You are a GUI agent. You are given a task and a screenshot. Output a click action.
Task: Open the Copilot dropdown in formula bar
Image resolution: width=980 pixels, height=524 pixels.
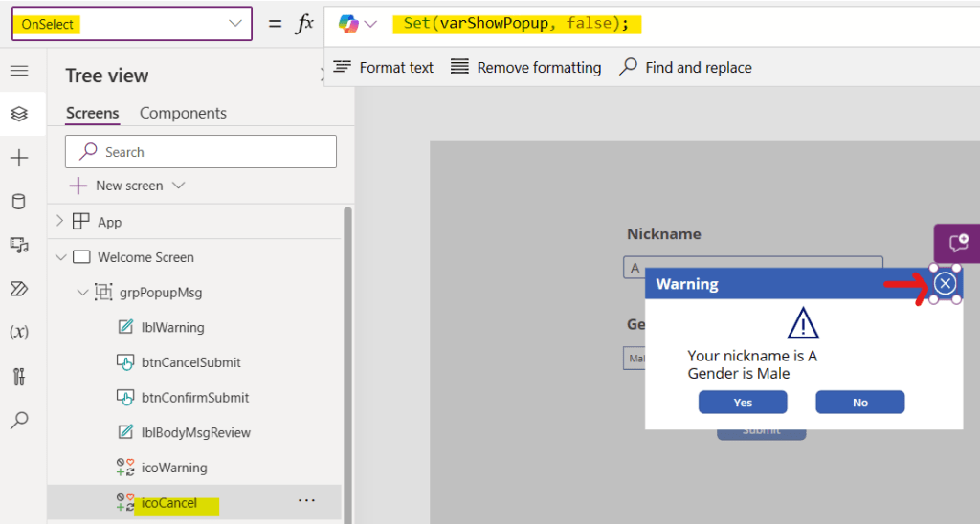[370, 24]
